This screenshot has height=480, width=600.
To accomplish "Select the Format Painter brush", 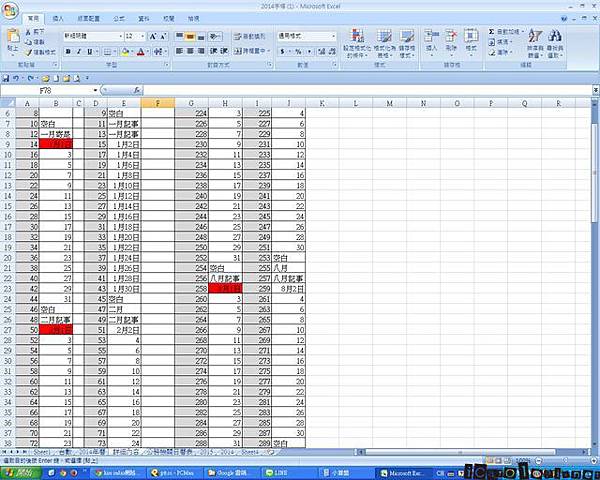I will pos(28,52).
